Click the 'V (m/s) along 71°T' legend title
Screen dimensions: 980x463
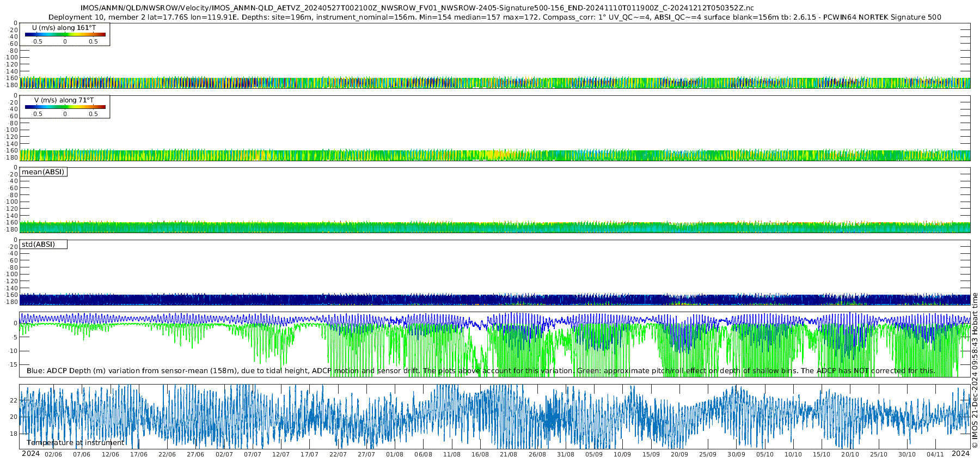(x=64, y=100)
